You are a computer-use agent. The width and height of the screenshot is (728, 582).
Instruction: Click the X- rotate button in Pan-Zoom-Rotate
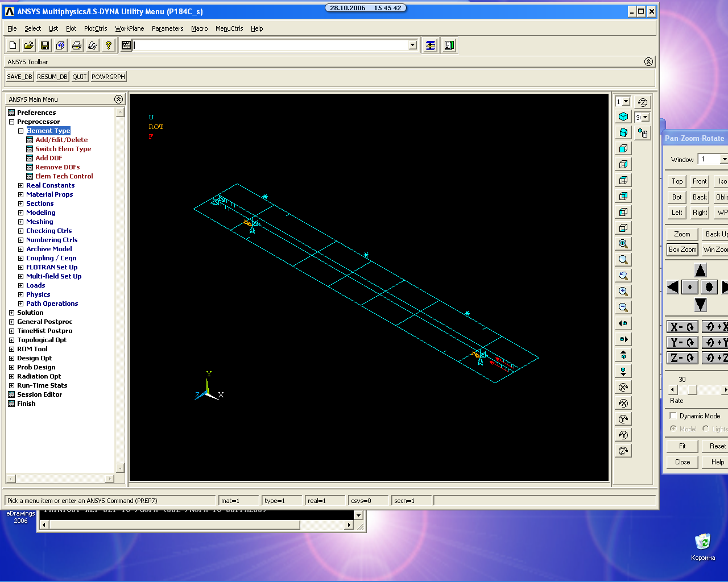coord(682,327)
